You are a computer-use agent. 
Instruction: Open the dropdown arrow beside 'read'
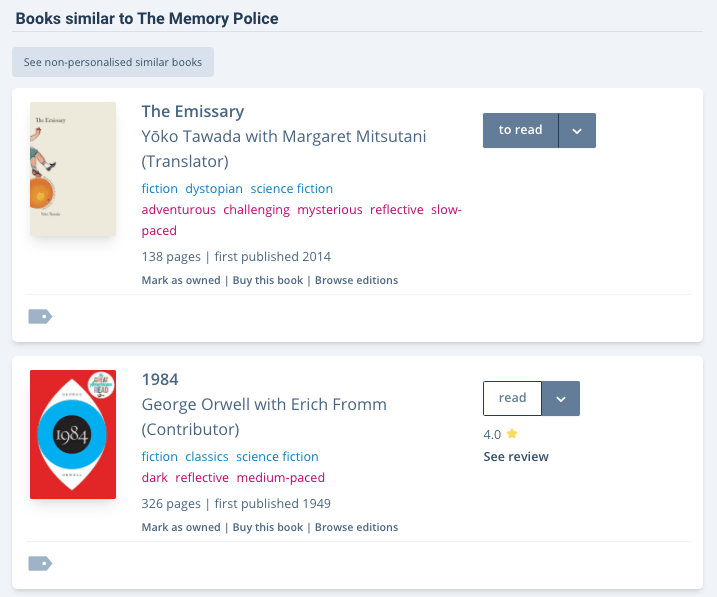[x=561, y=399]
